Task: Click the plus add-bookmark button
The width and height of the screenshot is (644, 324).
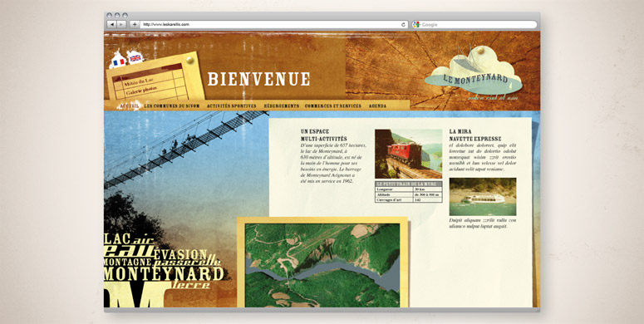Action: coord(135,25)
